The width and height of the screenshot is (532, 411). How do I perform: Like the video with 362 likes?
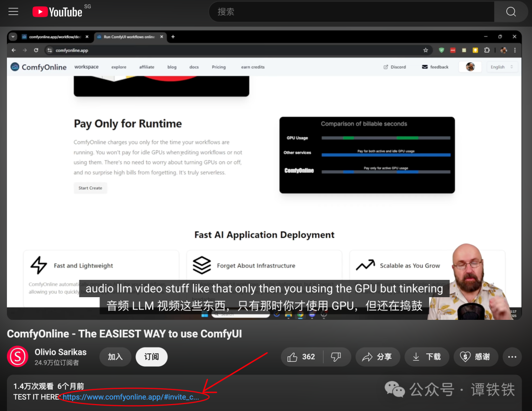point(301,357)
